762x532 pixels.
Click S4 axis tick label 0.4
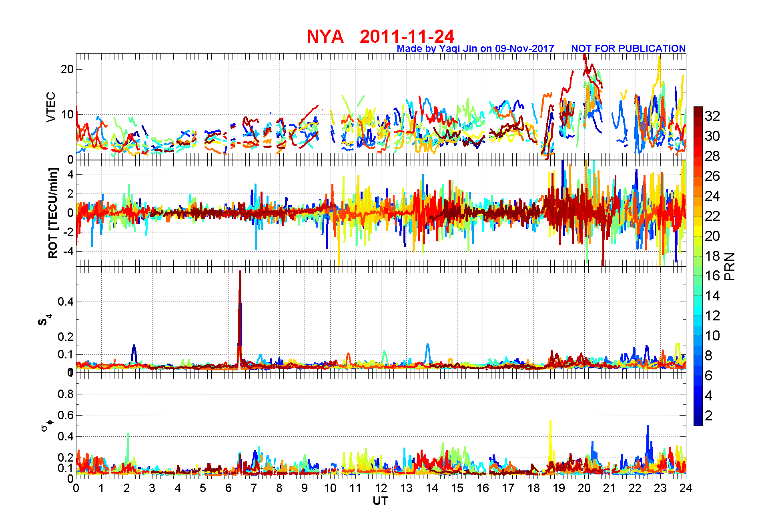pos(66,302)
